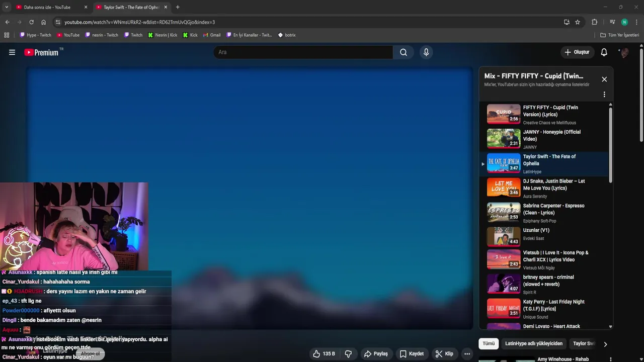Open more actions ellipsis under video

(467, 354)
